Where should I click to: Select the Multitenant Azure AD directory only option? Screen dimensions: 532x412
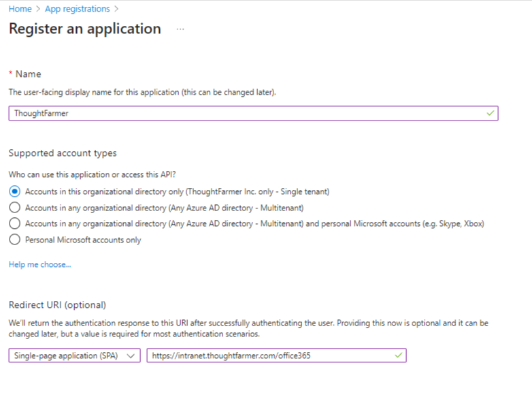(x=14, y=208)
